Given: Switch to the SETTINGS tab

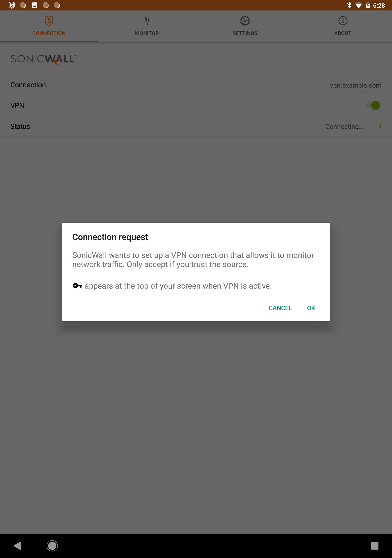Looking at the screenshot, I should (245, 26).
